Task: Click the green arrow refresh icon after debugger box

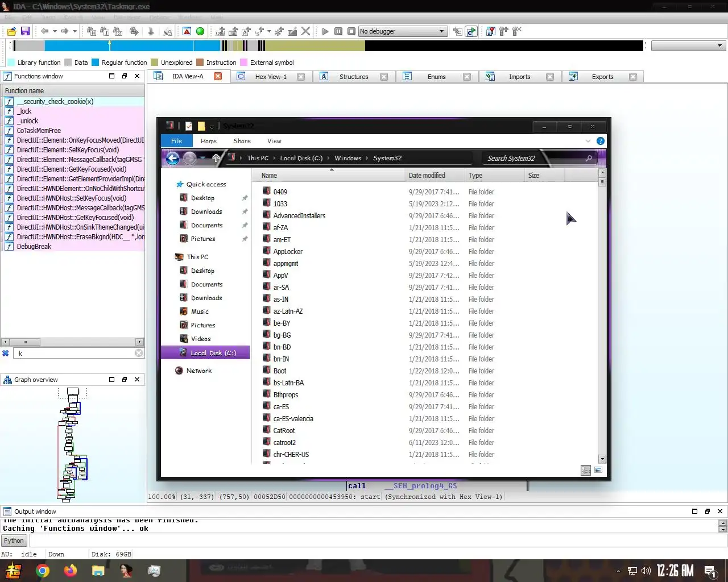Action: pyautogui.click(x=471, y=31)
